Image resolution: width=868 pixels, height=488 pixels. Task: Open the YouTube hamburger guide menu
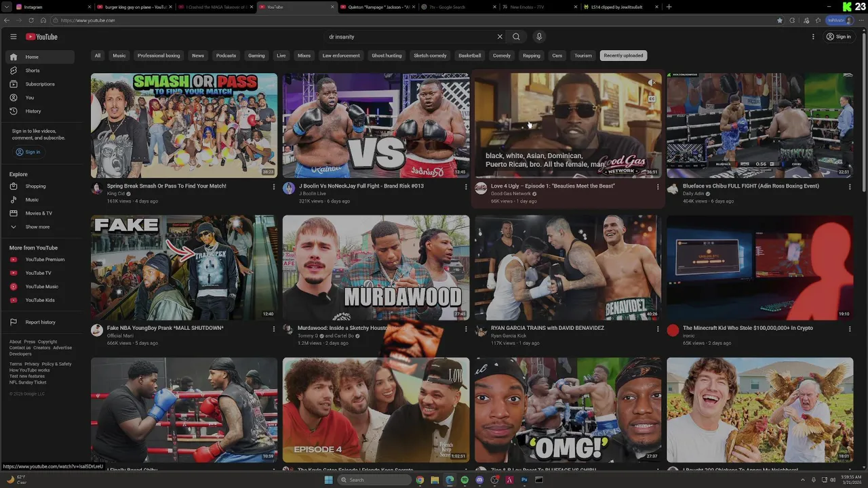pos(13,37)
